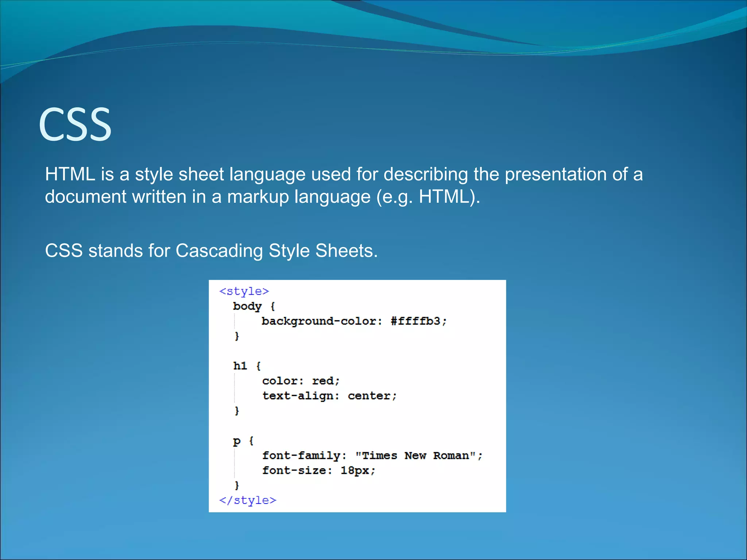Click the word HTML starting the paragraph
Image resolution: width=747 pixels, height=560 pixels.
tap(70, 174)
